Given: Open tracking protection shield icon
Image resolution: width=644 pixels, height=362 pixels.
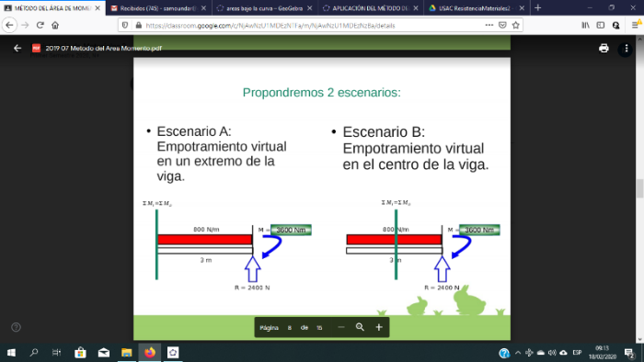Looking at the screenshot, I should pyautogui.click(x=125, y=26).
